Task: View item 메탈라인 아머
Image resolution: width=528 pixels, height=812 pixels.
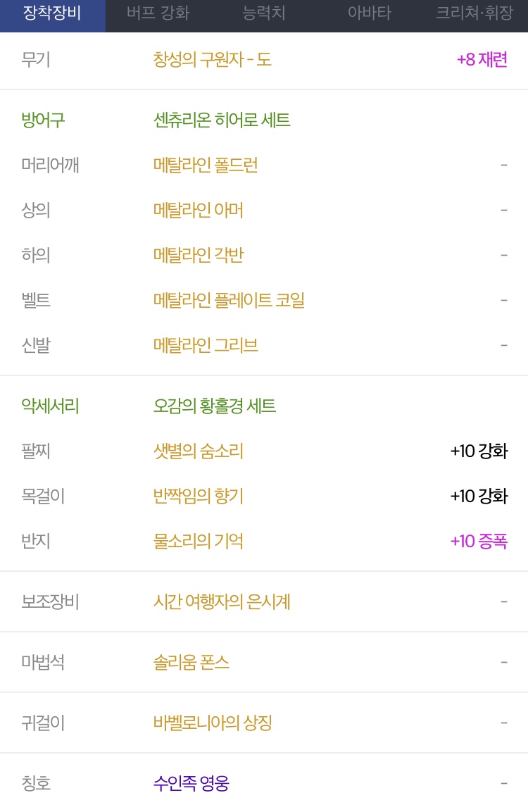Action: pyautogui.click(x=199, y=211)
